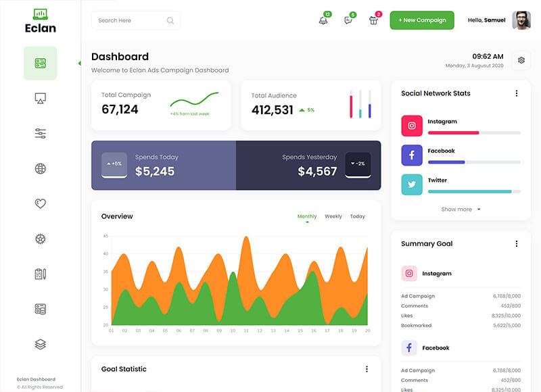Click the gift box icon in header

click(x=373, y=20)
